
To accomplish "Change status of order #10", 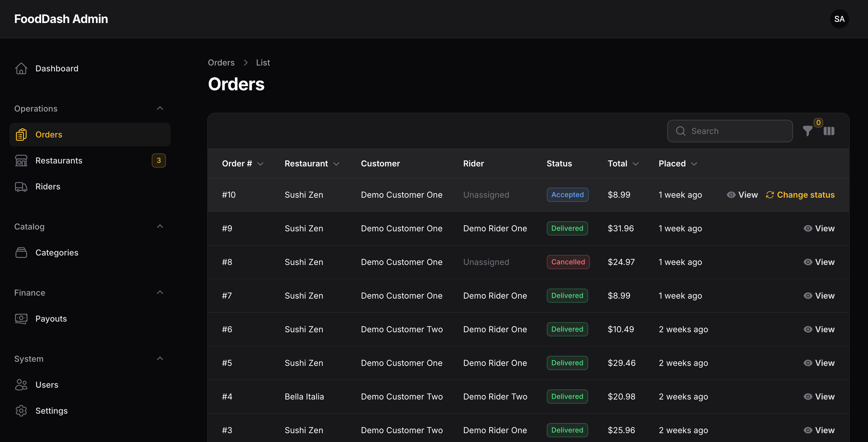I will 800,194.
